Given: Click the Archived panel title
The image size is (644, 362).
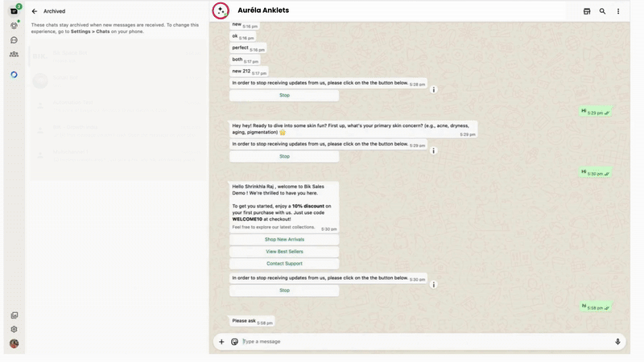Looking at the screenshot, I should (x=54, y=11).
